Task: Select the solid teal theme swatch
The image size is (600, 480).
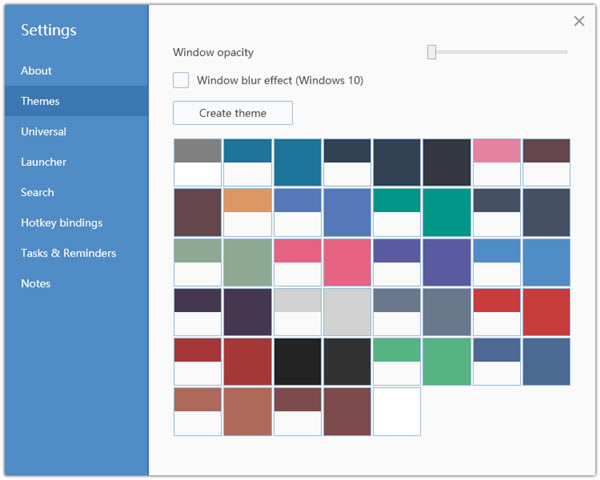Action: pyautogui.click(x=447, y=212)
